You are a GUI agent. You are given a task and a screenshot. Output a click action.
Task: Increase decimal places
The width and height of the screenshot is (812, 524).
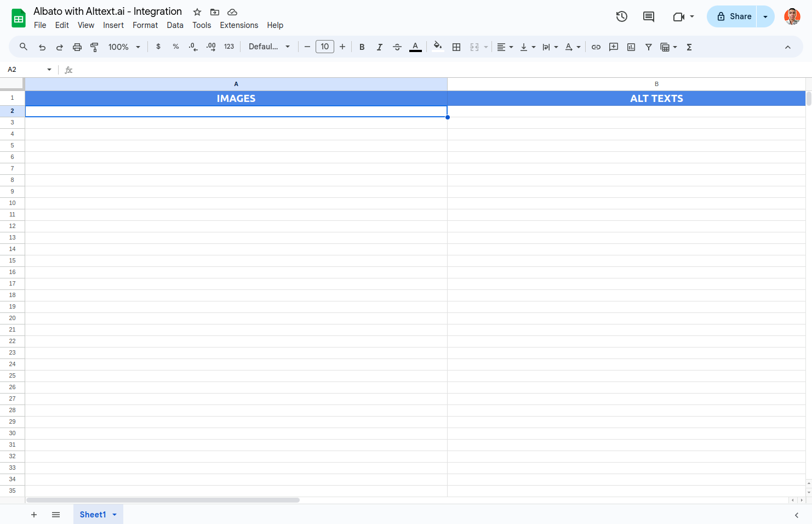[211, 47]
